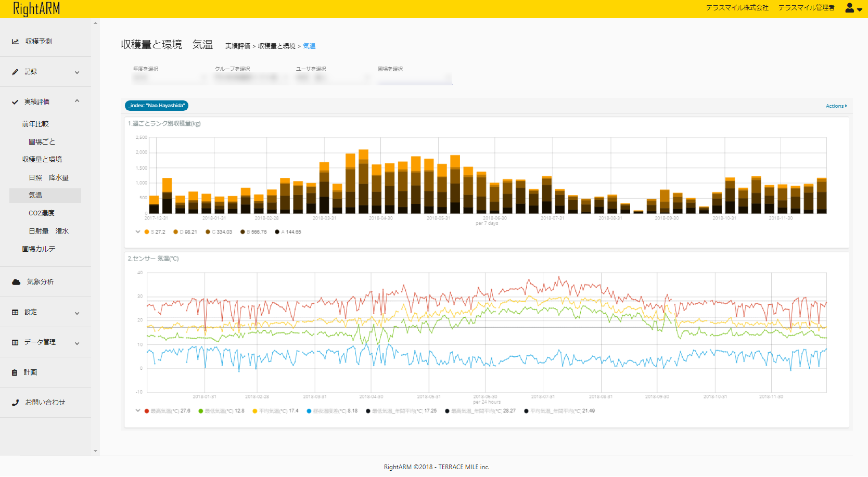The height and width of the screenshot is (477, 868).
Task: Toggle the yellow 平均気温 legend swatch
Action: coord(255,411)
